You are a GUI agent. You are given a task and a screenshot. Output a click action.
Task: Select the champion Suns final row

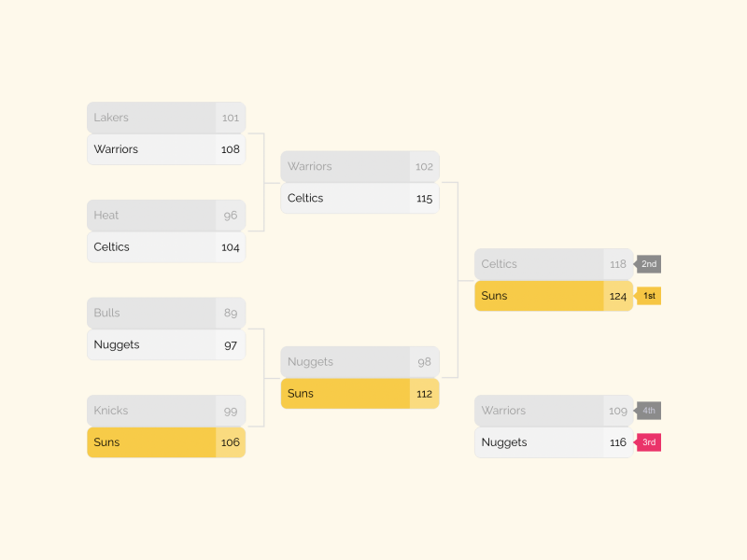[542, 296]
